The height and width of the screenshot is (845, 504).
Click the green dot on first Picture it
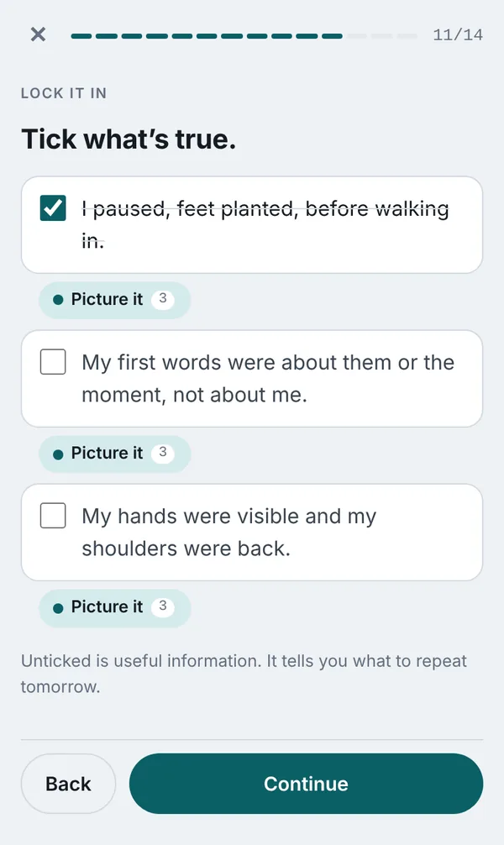(x=58, y=300)
